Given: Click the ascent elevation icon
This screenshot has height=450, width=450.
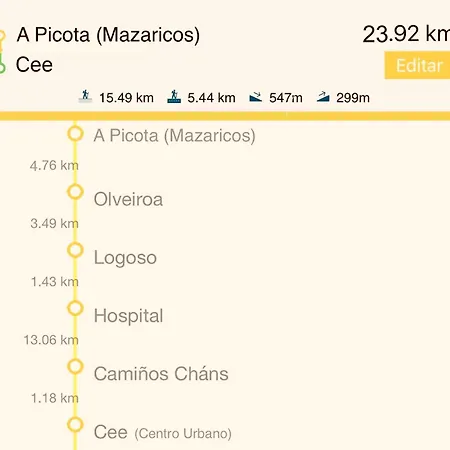Looking at the screenshot, I should point(323,97).
